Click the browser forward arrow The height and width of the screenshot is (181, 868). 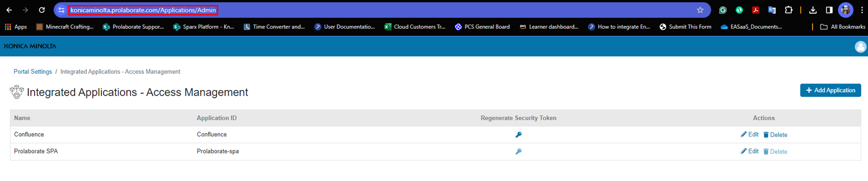[x=25, y=10]
